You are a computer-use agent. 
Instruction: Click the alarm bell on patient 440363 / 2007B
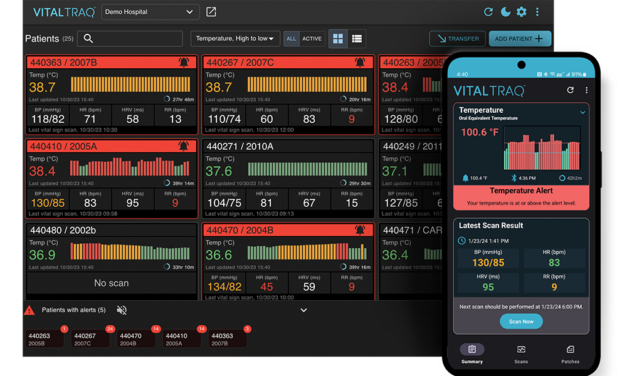(184, 62)
